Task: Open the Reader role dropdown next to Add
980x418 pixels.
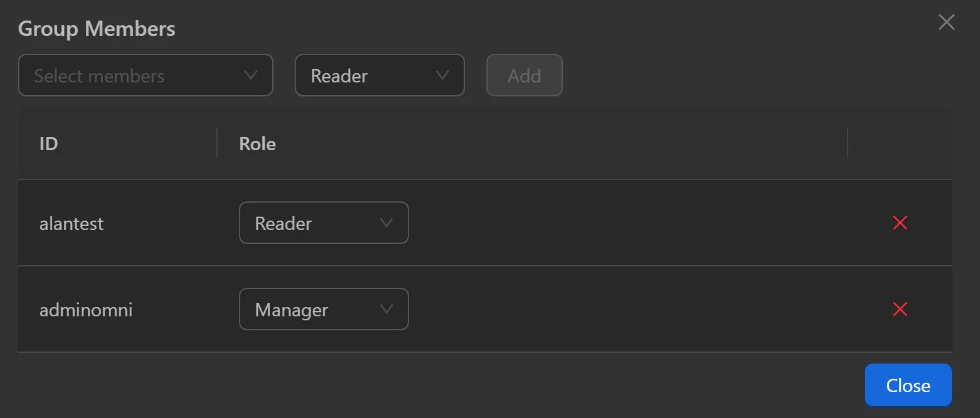Action: [x=379, y=75]
